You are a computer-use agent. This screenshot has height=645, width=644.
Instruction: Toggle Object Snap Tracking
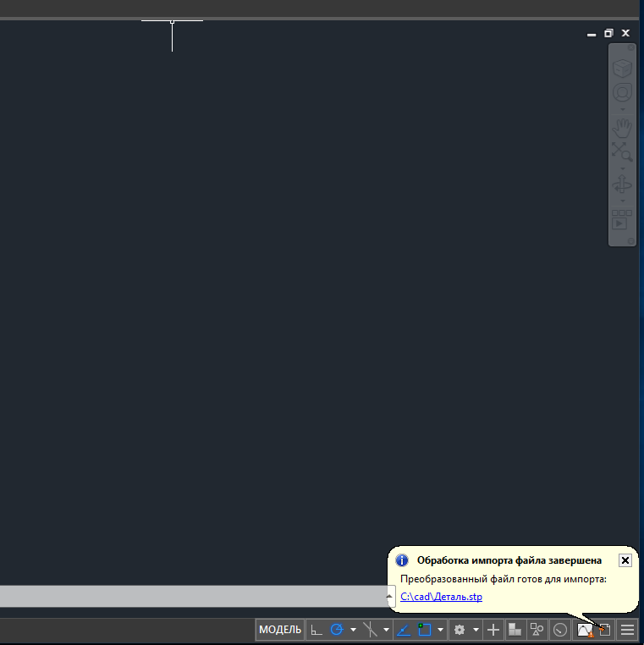[x=404, y=630]
